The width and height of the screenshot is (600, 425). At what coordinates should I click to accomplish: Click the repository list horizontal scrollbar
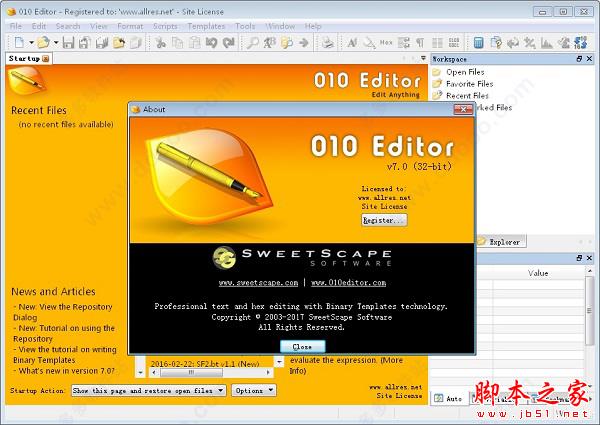(211, 373)
